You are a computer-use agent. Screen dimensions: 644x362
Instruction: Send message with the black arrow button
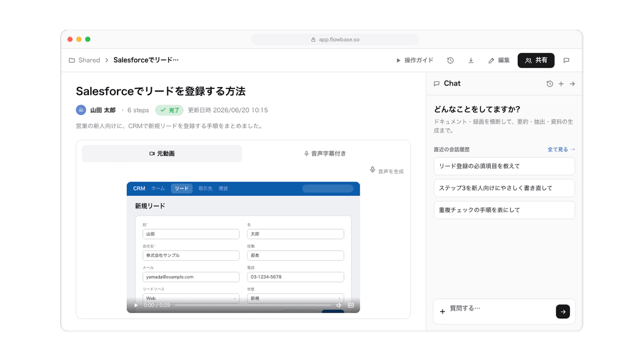tap(563, 312)
